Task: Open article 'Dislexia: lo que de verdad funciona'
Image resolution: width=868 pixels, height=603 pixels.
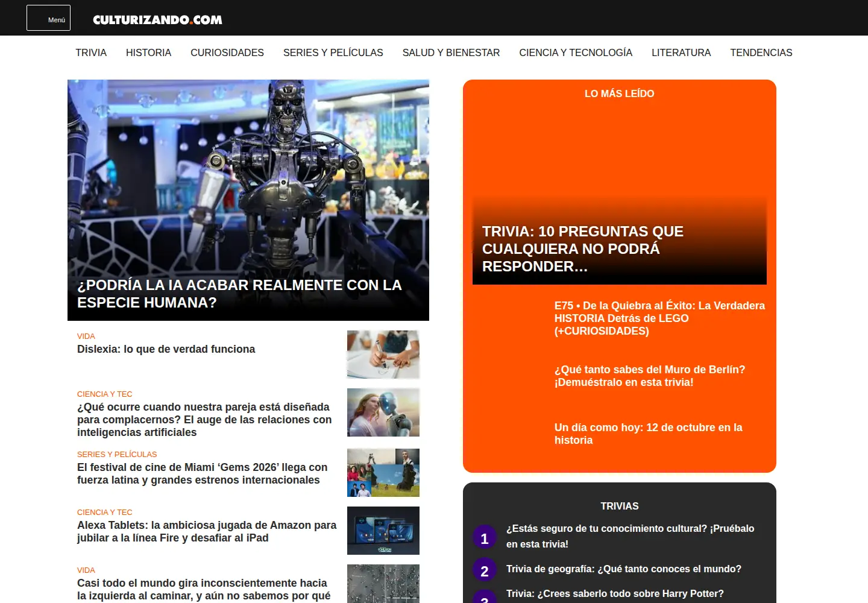Action: coord(166,349)
